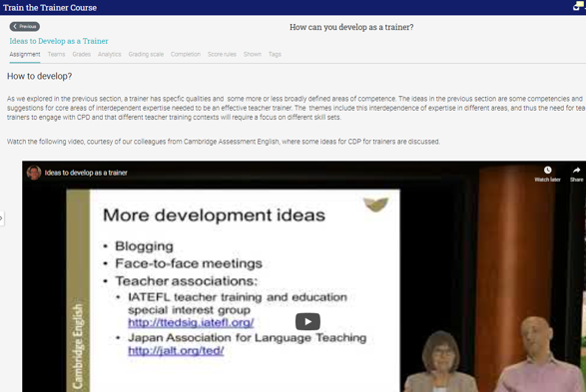Open video title 'Ideas to develop as a trainer'
This screenshot has width=586, height=392.
[x=86, y=173]
